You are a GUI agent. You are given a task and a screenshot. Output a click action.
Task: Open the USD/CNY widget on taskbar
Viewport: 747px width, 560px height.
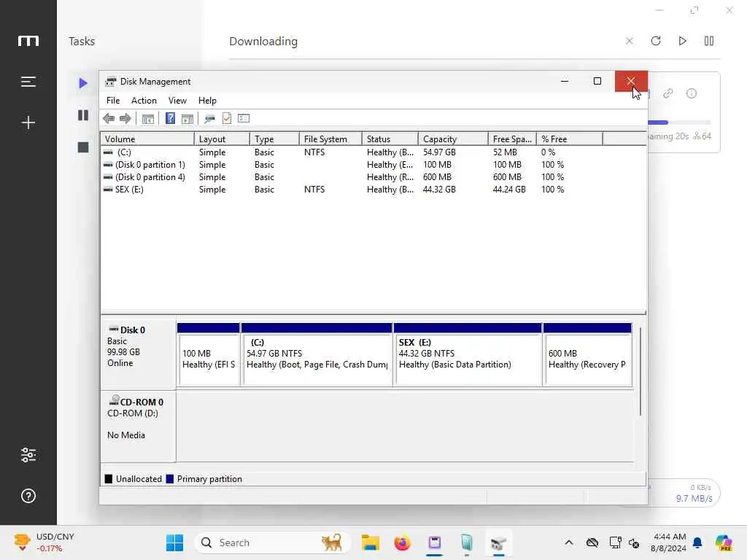(x=44, y=542)
